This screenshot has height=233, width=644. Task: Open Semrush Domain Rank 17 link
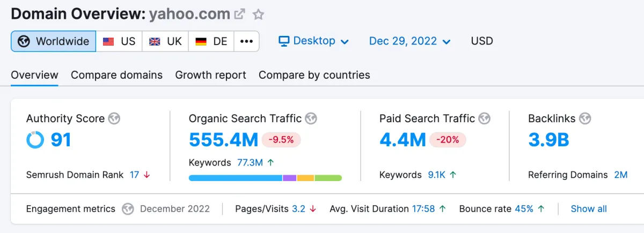point(134,175)
